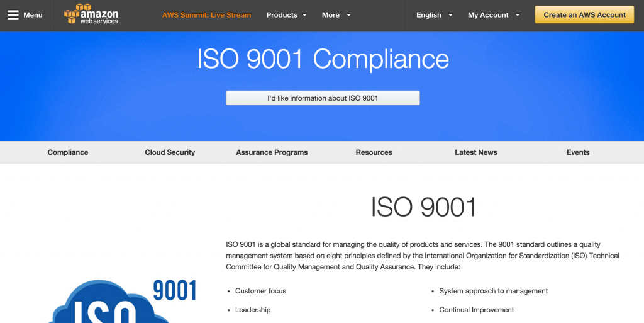Open the AWS Summit: Live Stream link
Viewport: 644px width, 323px height.
[206, 14]
